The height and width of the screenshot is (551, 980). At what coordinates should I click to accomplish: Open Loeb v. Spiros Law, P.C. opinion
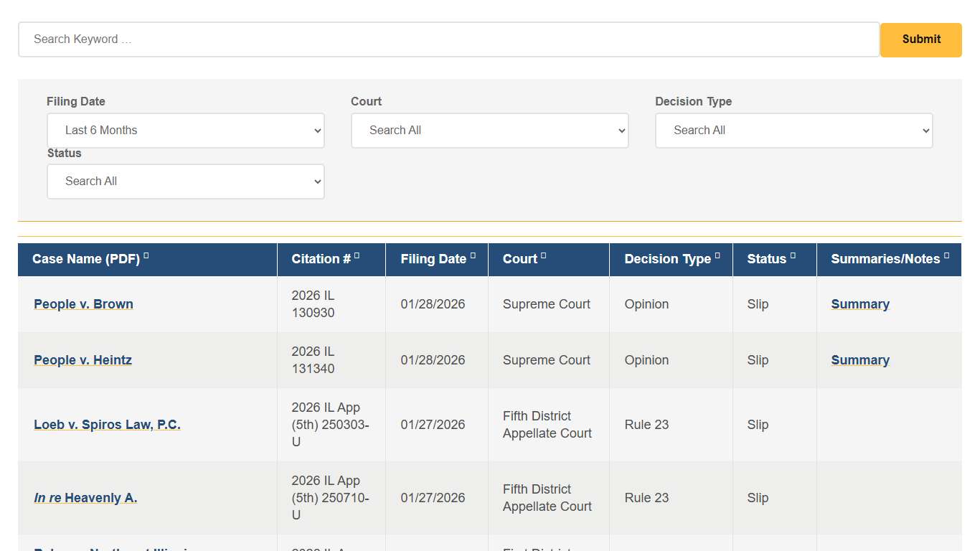pos(107,425)
